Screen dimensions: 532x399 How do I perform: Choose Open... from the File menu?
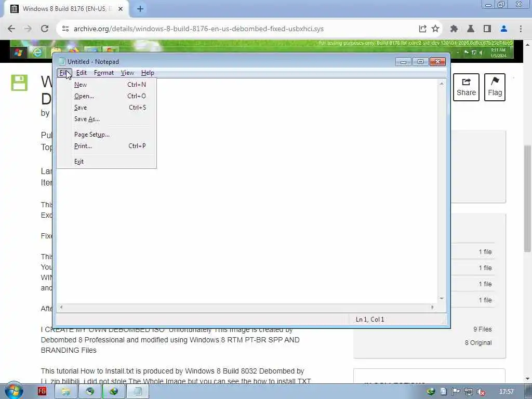pos(107,96)
